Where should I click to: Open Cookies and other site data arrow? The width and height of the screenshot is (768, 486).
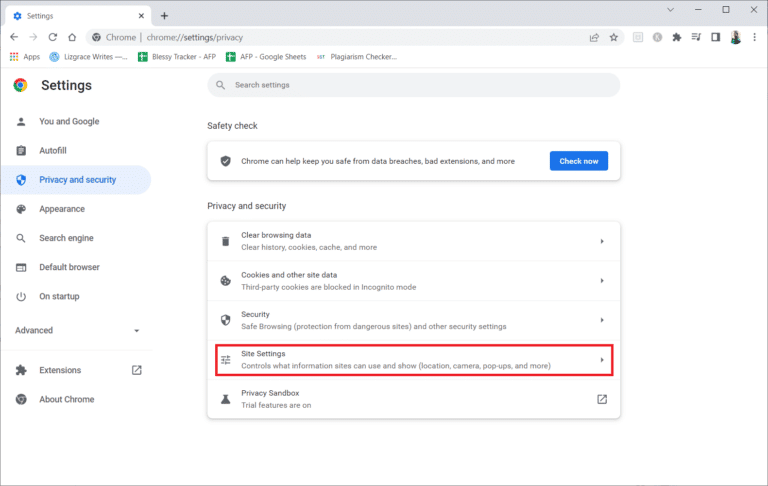(602, 281)
